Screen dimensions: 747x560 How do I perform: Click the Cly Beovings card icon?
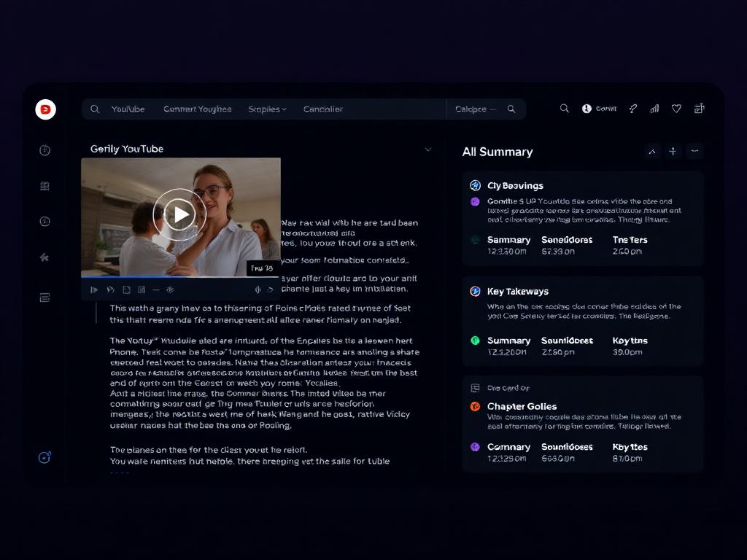475,185
